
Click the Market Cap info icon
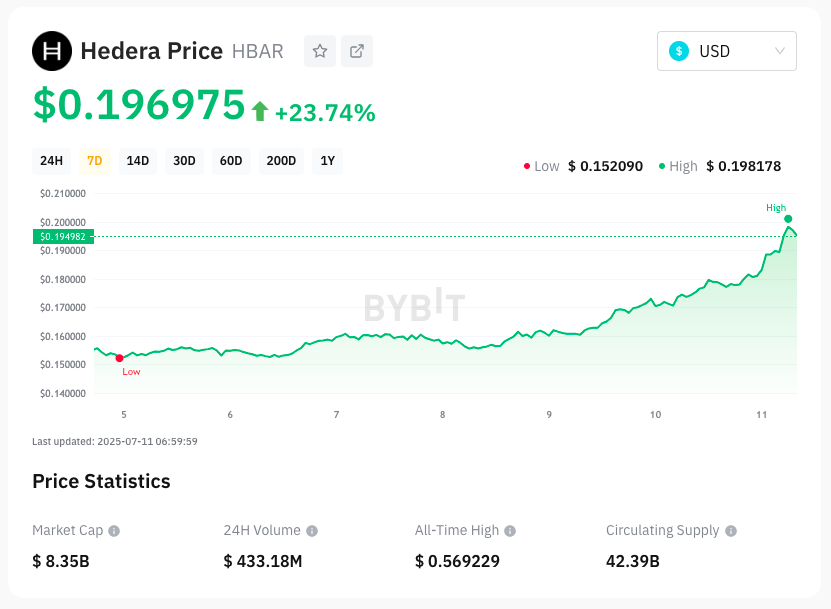[x=114, y=531]
